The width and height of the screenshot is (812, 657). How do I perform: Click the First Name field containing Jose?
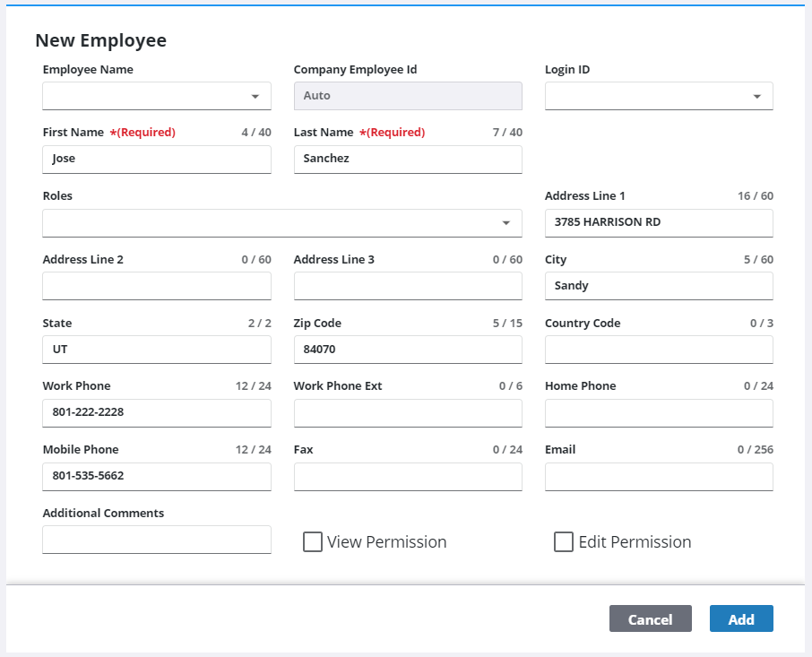(x=156, y=160)
